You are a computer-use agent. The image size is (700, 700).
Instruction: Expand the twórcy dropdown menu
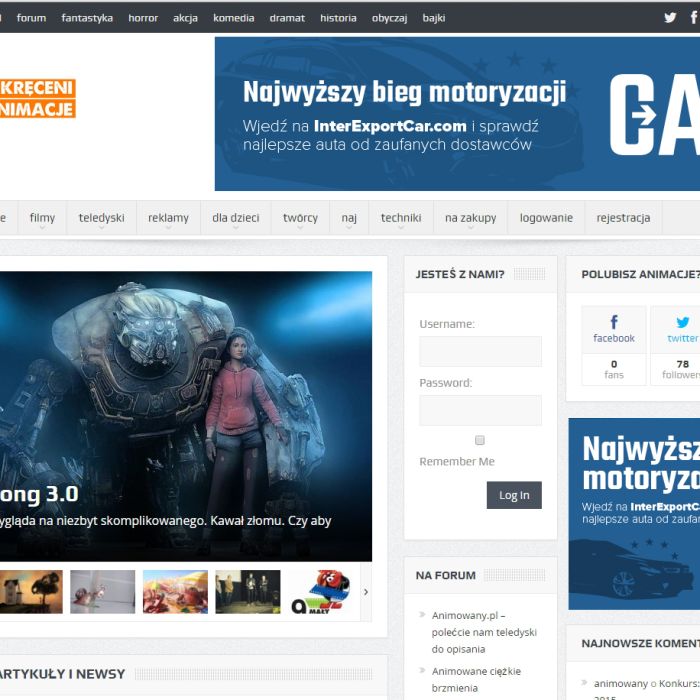[300, 218]
